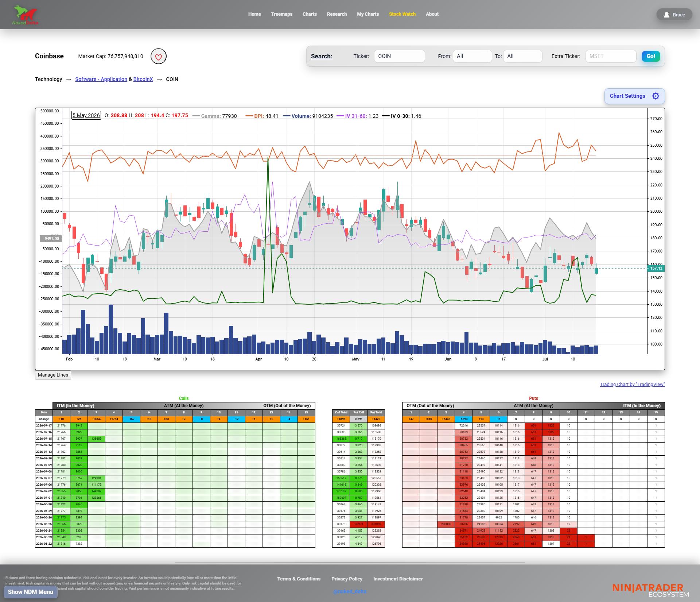Viewport: 700px width, 602px height.
Task: Click the Apr label on the time axis
Action: (x=258, y=359)
